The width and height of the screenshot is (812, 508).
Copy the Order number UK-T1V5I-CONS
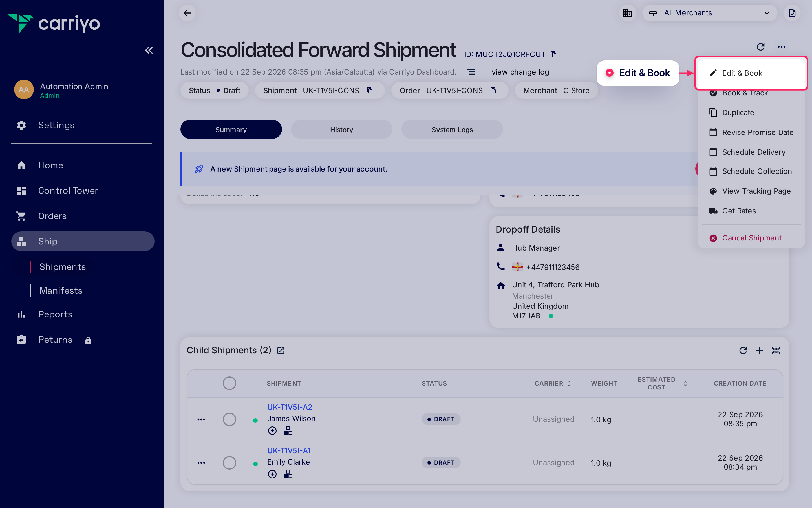coord(493,91)
